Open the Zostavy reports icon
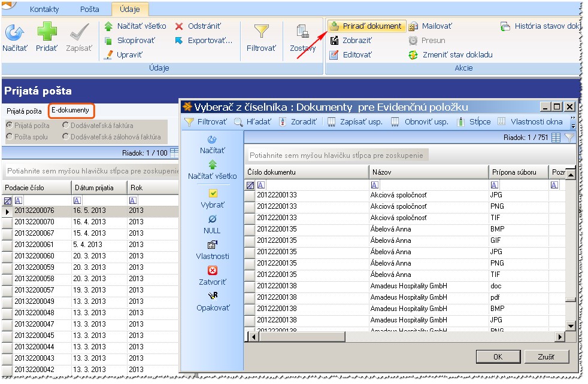The image size is (588, 384). click(302, 32)
